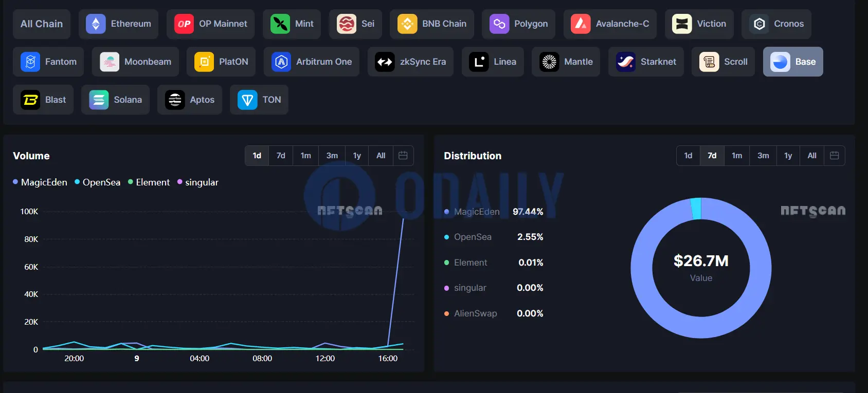Click the 16:00 x-axis label
The height and width of the screenshot is (393, 868).
tap(388, 359)
